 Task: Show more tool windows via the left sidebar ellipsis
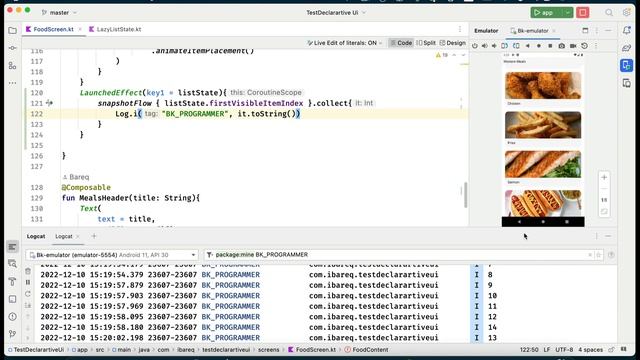click(x=13, y=83)
